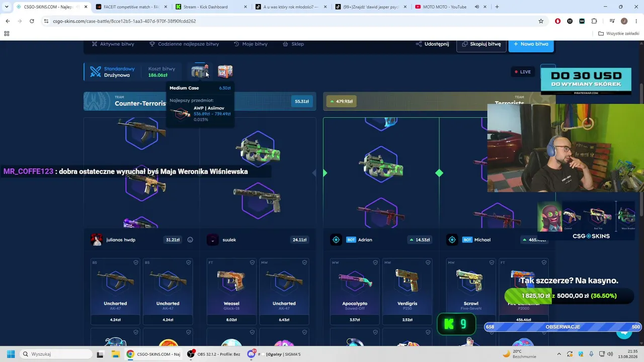Open the Google apps grid in bookmarks bar
The image size is (644, 362).
point(7,34)
